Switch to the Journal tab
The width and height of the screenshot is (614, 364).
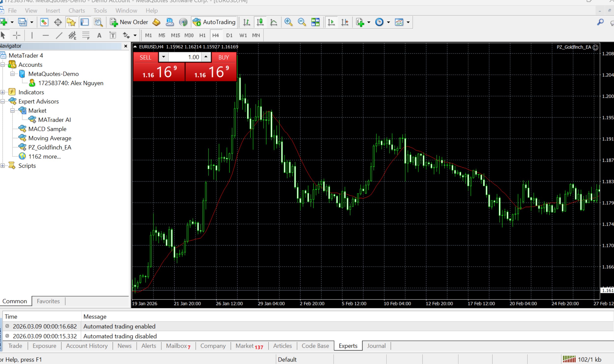376,346
